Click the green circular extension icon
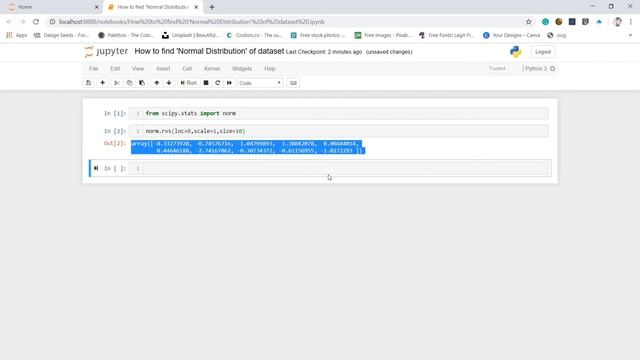 545,22
